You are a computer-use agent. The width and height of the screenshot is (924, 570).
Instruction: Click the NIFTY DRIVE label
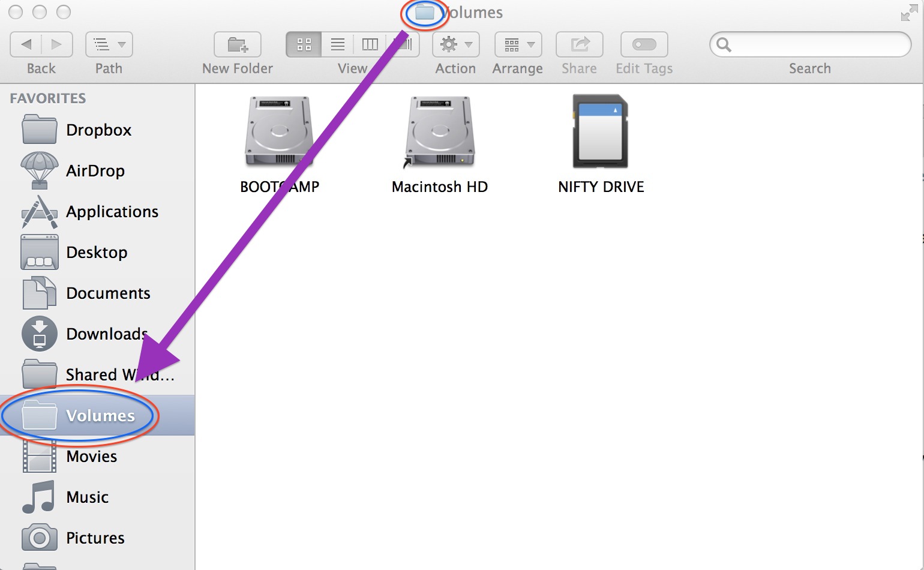tap(601, 187)
